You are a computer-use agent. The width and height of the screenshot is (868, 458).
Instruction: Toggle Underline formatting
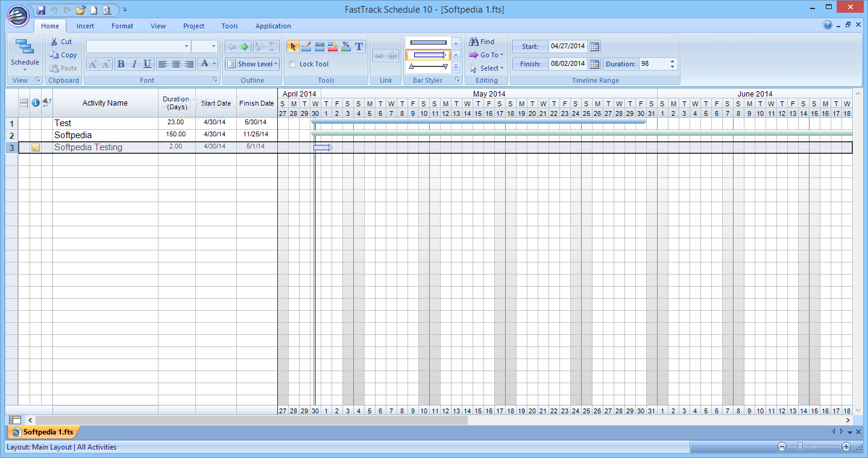tap(147, 64)
